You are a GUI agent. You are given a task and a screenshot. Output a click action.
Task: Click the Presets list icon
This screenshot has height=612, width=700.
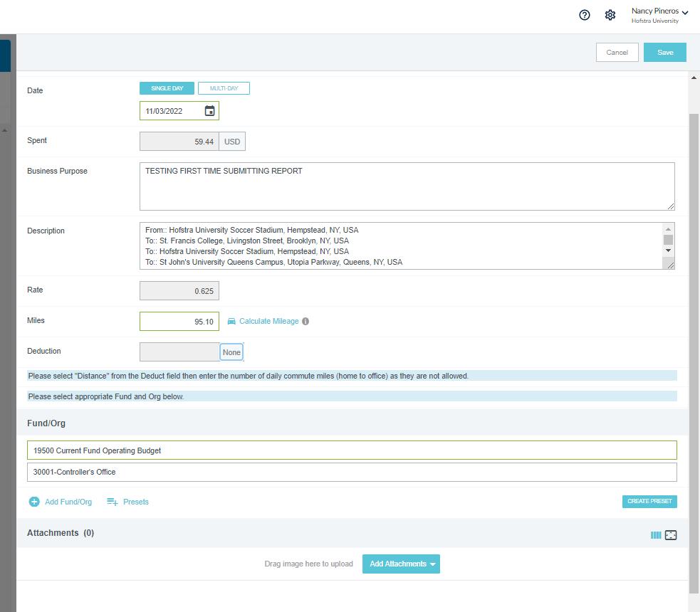pos(112,502)
